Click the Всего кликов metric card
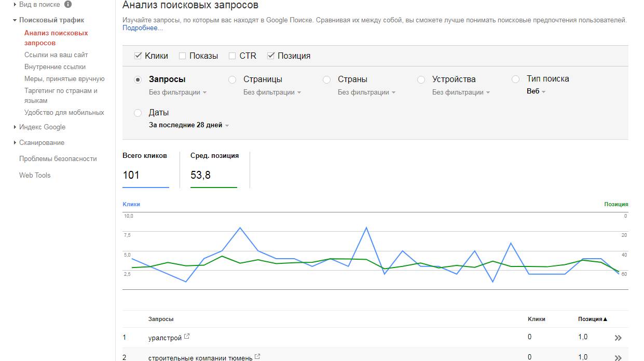The height and width of the screenshot is (361, 644). (x=145, y=168)
